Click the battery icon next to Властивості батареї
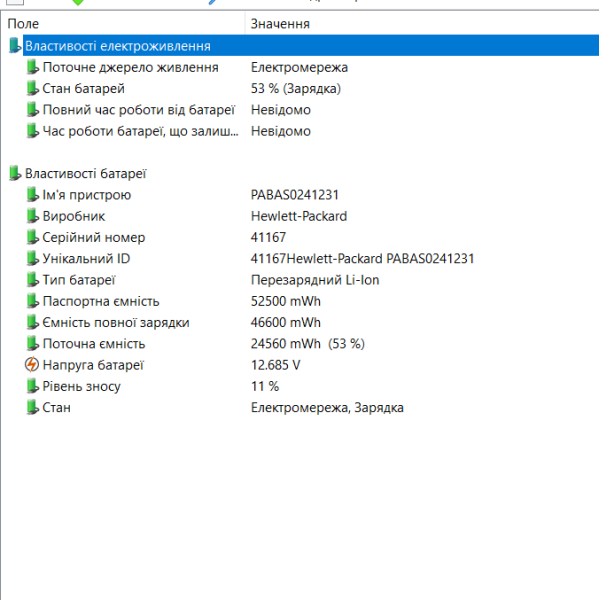This screenshot has height=600, width=600. tap(15, 173)
